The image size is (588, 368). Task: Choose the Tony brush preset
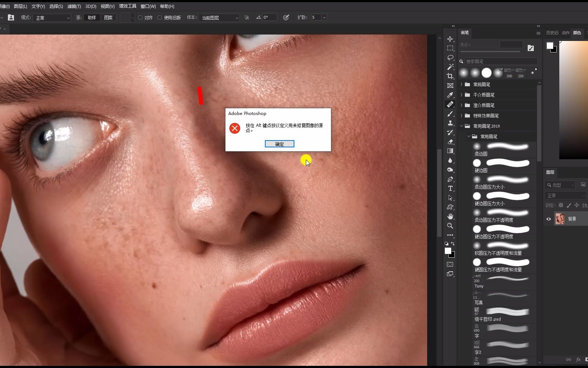click(x=503, y=282)
